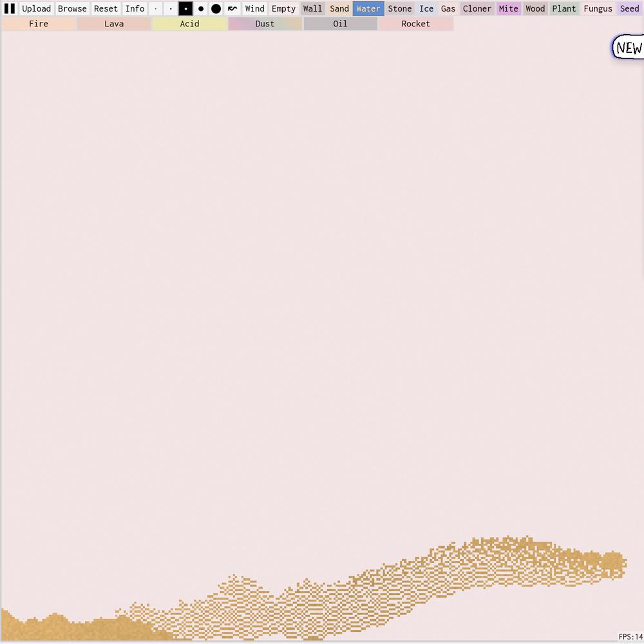Open the Info page
644x644 pixels.
[135, 9]
